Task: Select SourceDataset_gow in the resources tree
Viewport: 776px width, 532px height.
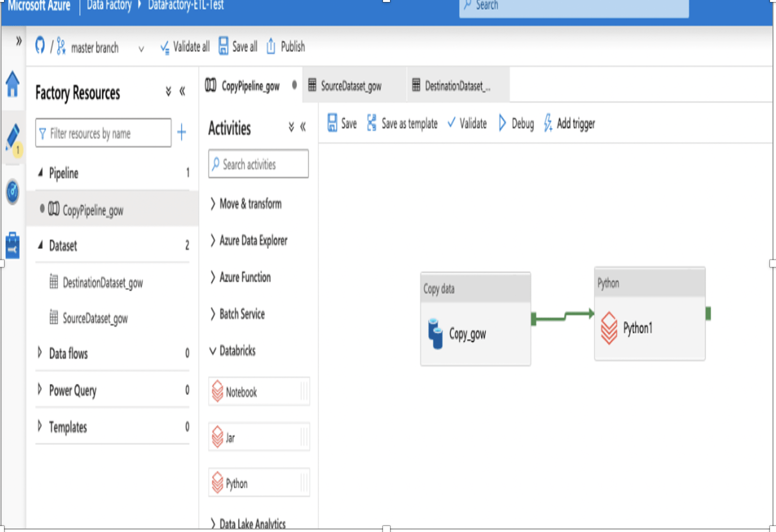Action: (x=95, y=318)
